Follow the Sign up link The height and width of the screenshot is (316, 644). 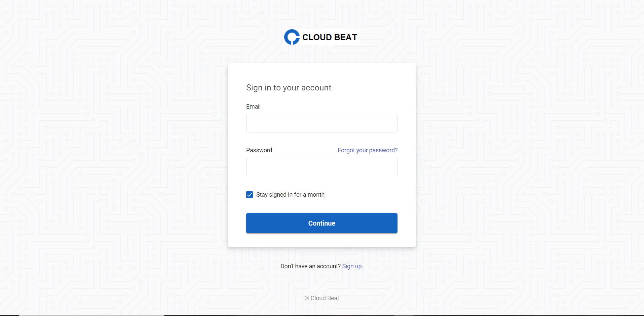[352, 266]
